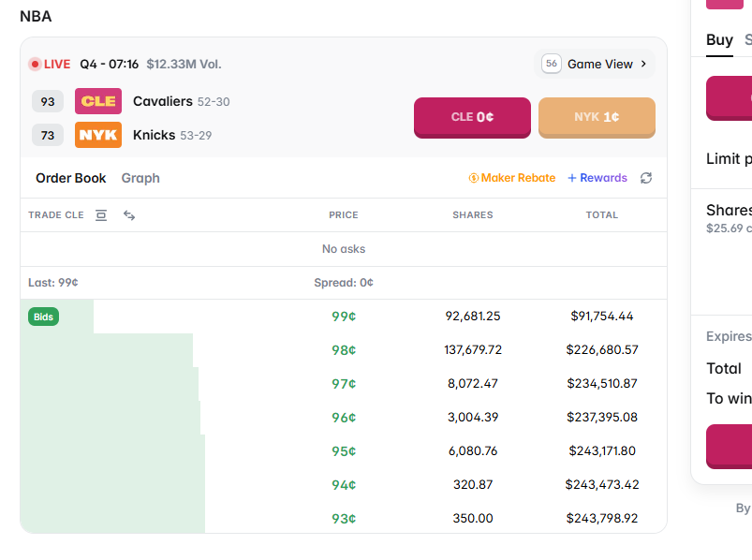Click the Cavaliers score 93
The width and height of the screenshot is (752, 560).
tap(48, 101)
